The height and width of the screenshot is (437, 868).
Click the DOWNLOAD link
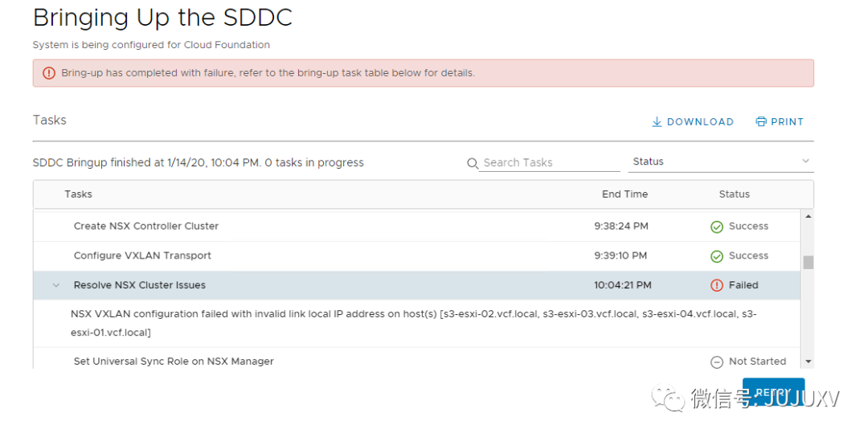tap(700, 122)
